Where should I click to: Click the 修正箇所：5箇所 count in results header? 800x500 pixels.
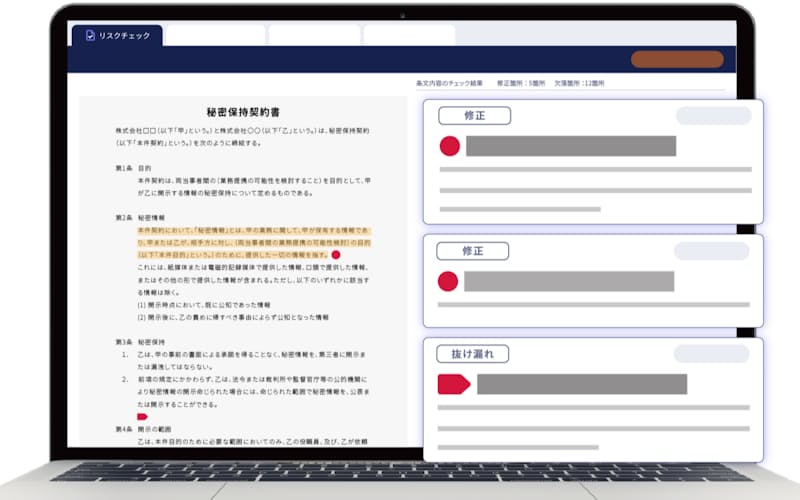click(522, 84)
